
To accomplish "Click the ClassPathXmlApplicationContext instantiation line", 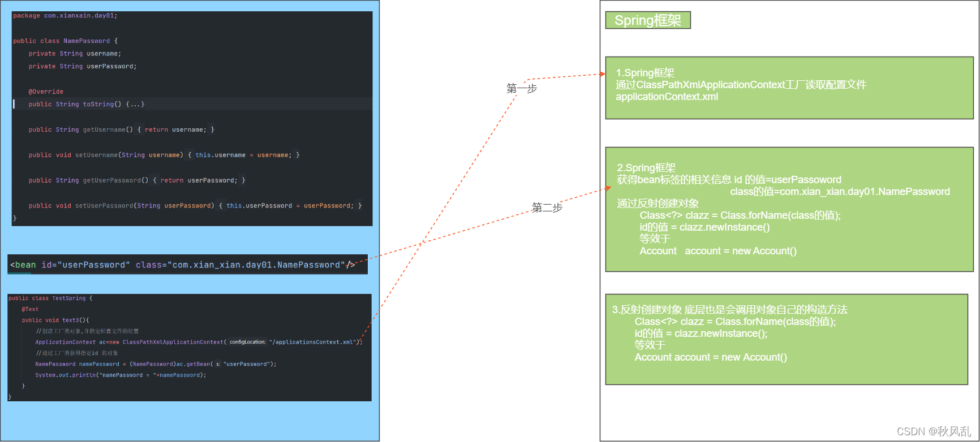I will (199, 342).
